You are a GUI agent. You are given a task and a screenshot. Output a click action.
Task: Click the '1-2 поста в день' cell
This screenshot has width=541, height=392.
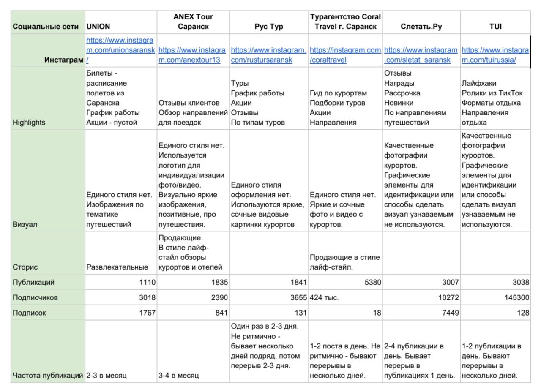345,351
